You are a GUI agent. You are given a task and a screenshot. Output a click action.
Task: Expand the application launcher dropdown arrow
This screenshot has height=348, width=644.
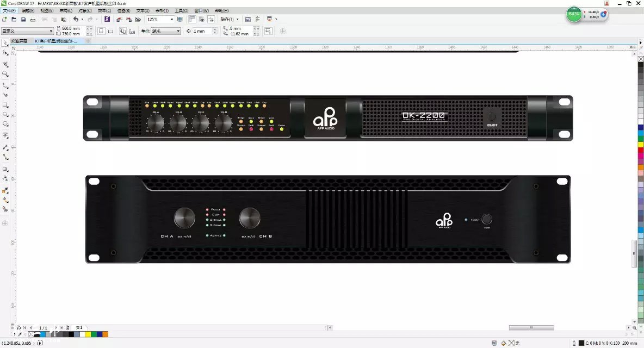(276, 19)
